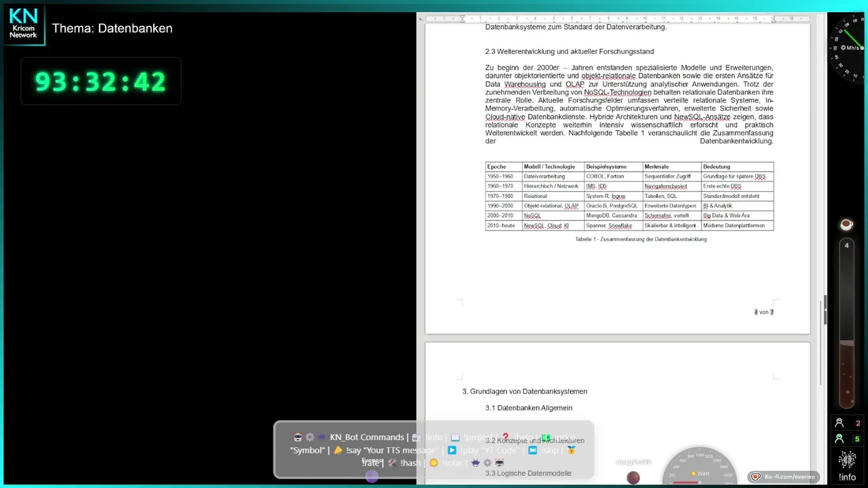Click the KN_Bot Commands title text

[367, 437]
